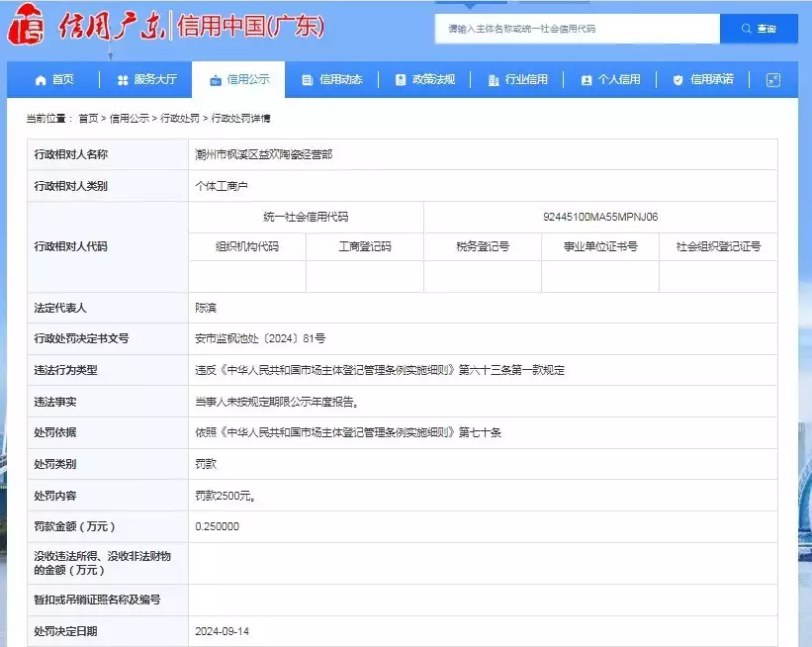
Task: Click the 个人信用 person icon
Action: (586, 80)
